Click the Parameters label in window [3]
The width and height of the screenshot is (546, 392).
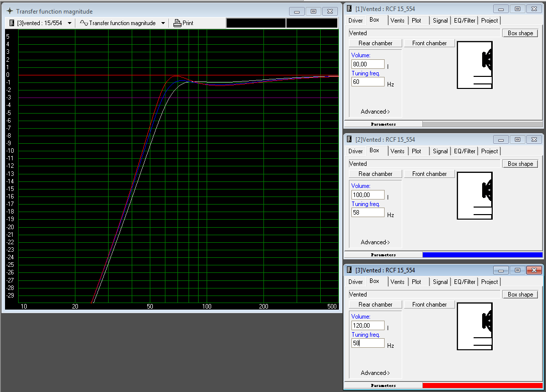pos(383,385)
